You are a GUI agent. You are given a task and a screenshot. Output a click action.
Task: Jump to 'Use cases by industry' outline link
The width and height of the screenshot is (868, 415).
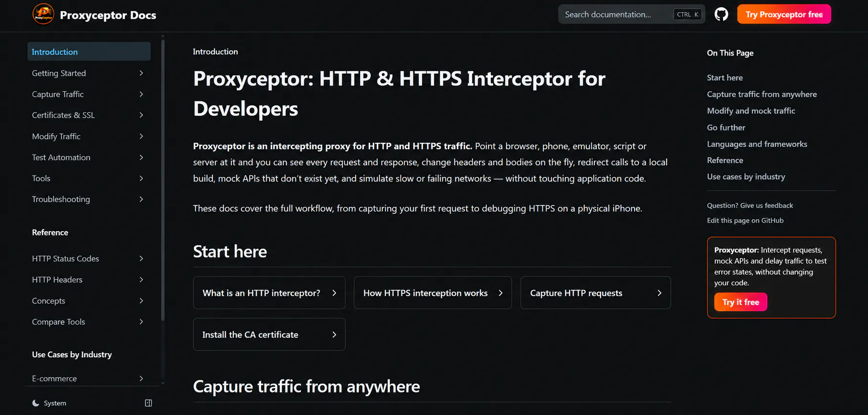coord(746,177)
